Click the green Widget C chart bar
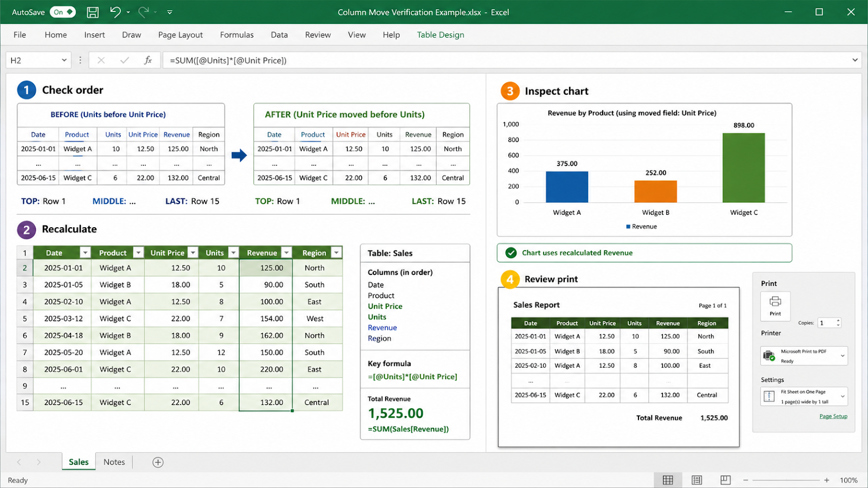Viewport: 868px width, 488px height. coord(743,168)
